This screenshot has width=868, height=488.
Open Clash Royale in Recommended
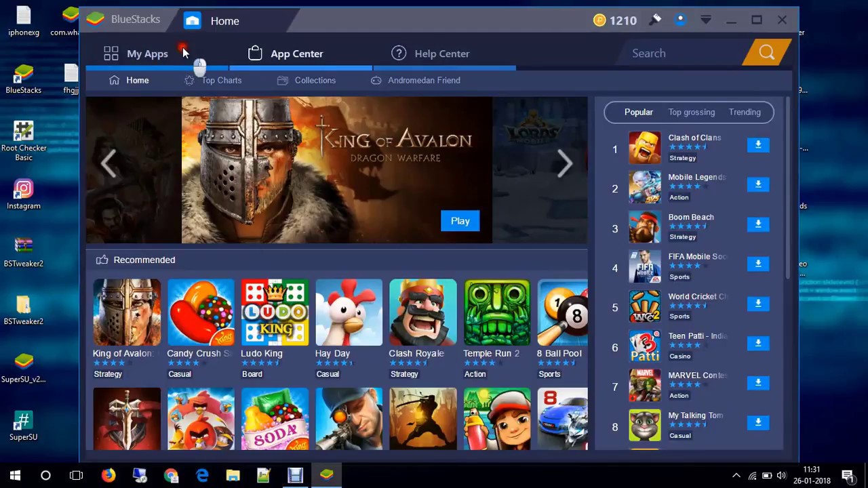click(422, 312)
